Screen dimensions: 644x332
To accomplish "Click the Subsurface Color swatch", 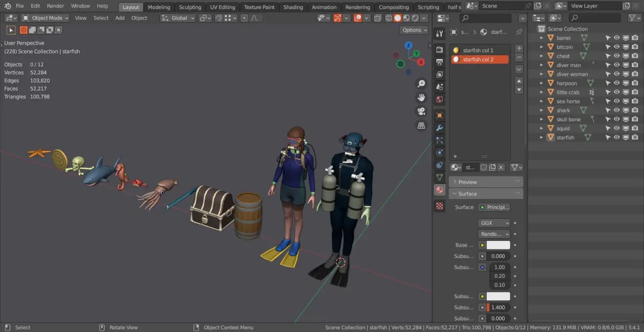I will (498, 296).
